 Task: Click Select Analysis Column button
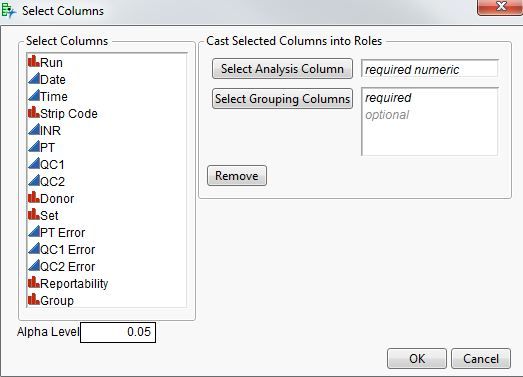point(282,69)
